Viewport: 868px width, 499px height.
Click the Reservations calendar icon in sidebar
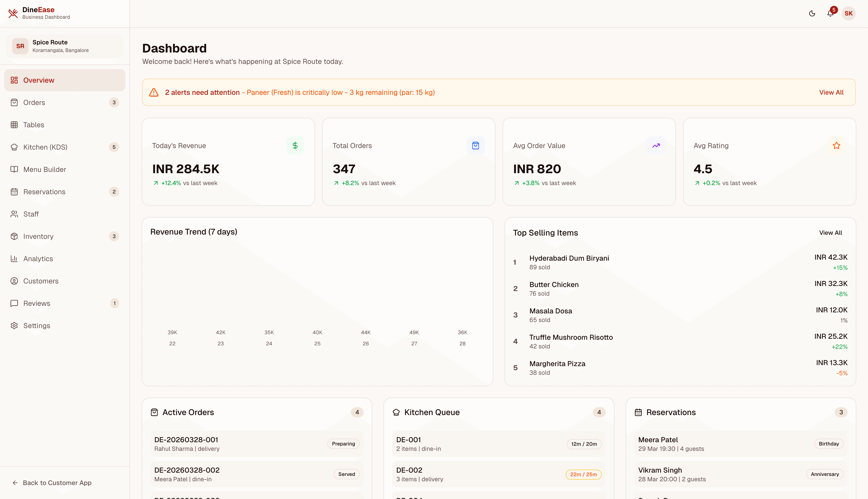coord(14,192)
